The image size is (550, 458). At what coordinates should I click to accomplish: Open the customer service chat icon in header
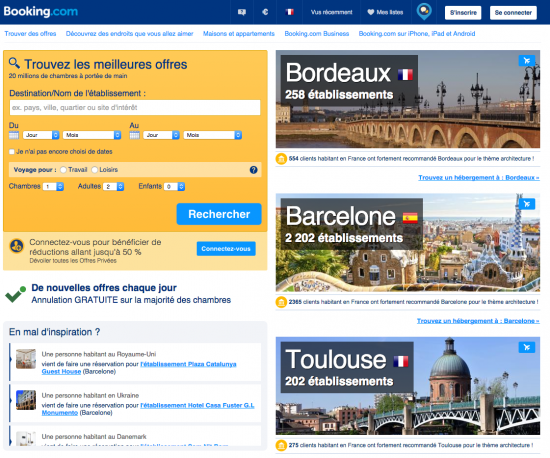(x=242, y=12)
